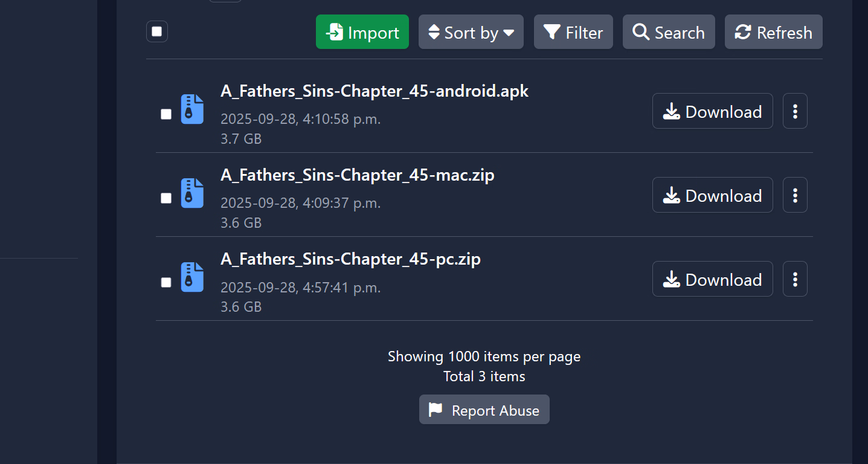This screenshot has width=868, height=464.
Task: Click the android.apk file archive icon
Action: pos(192,109)
